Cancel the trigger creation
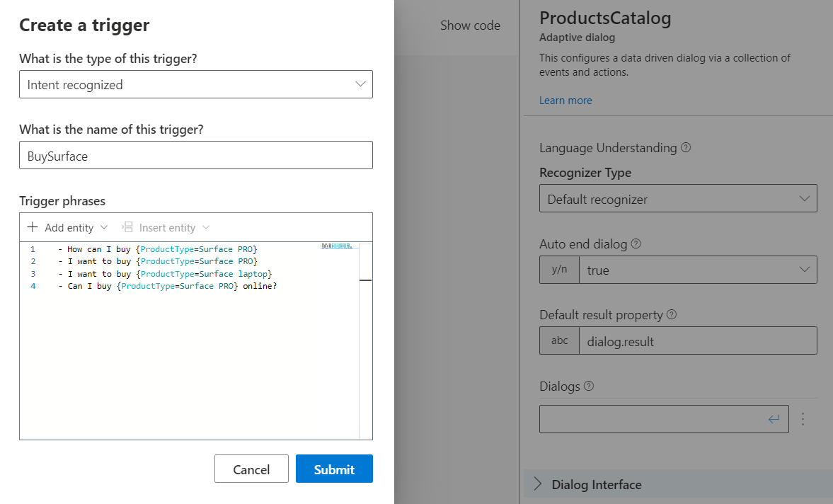This screenshot has width=833, height=504. 251,469
